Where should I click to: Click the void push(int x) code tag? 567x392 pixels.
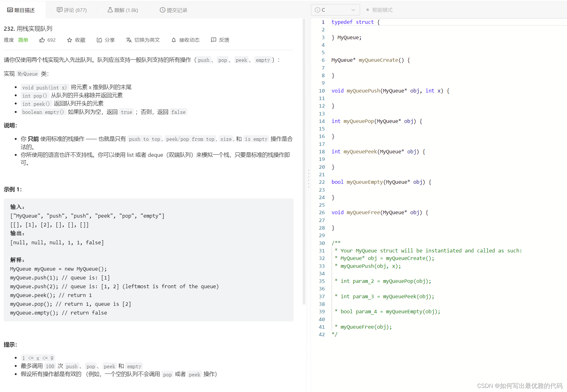tap(44, 87)
